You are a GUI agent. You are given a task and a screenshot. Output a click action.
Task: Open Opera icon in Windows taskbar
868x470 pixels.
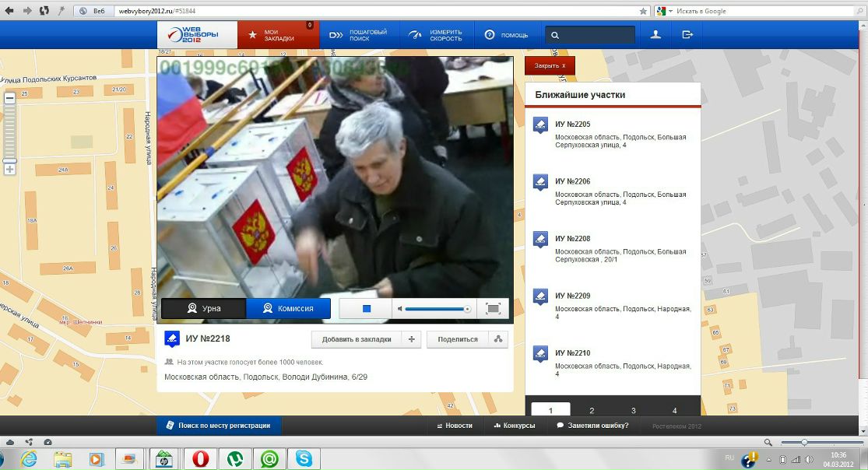pyautogui.click(x=200, y=459)
